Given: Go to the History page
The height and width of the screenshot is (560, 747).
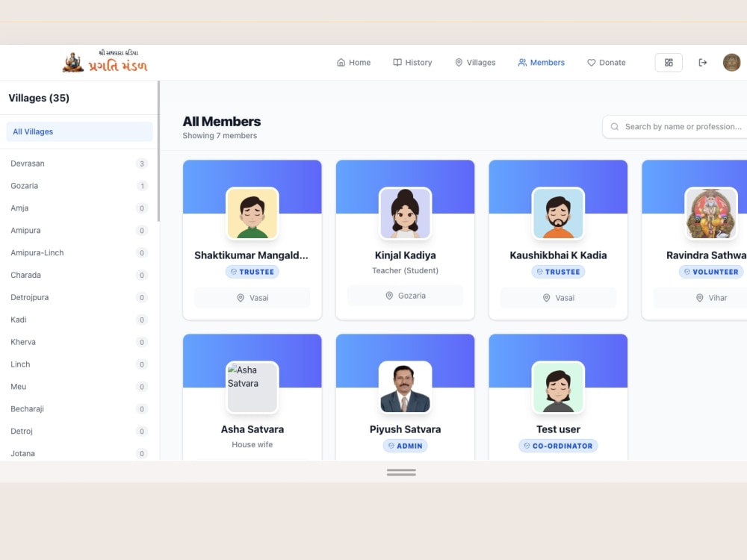Looking at the screenshot, I should [x=412, y=63].
